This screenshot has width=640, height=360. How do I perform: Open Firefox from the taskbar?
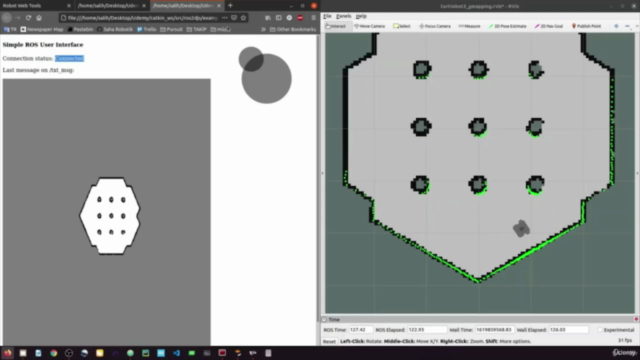8,353
